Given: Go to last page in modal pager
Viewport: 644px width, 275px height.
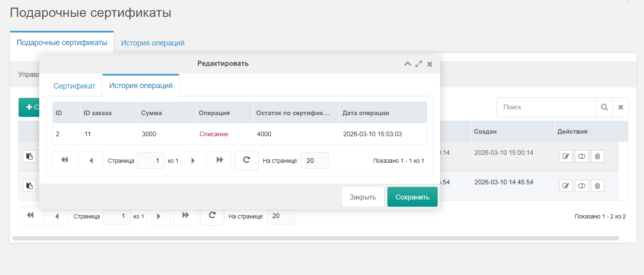Looking at the screenshot, I should [x=219, y=160].
